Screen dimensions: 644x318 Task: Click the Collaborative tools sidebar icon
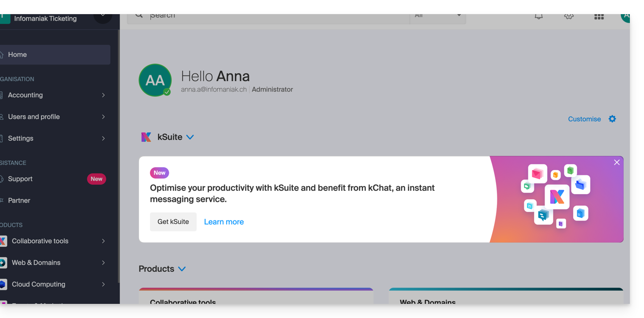(3, 241)
